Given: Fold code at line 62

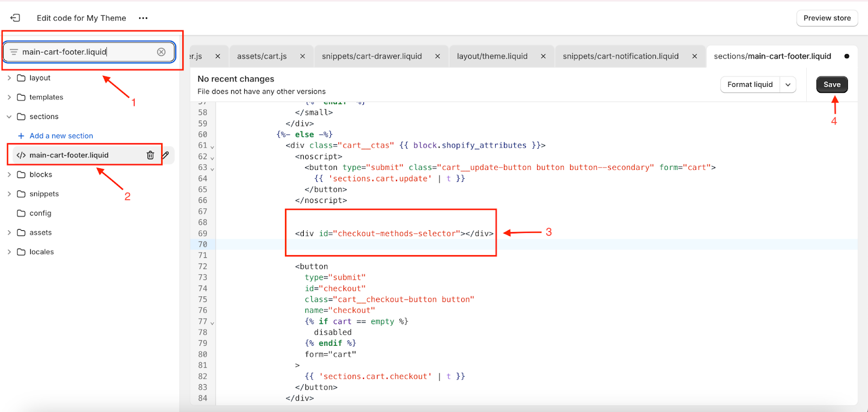Looking at the screenshot, I should [212, 157].
